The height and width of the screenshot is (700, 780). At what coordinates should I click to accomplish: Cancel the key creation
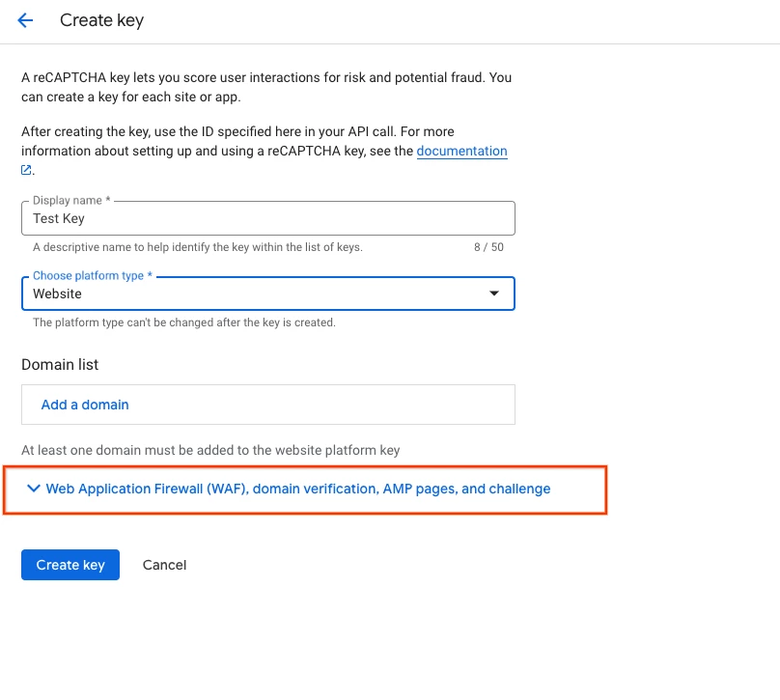(165, 565)
